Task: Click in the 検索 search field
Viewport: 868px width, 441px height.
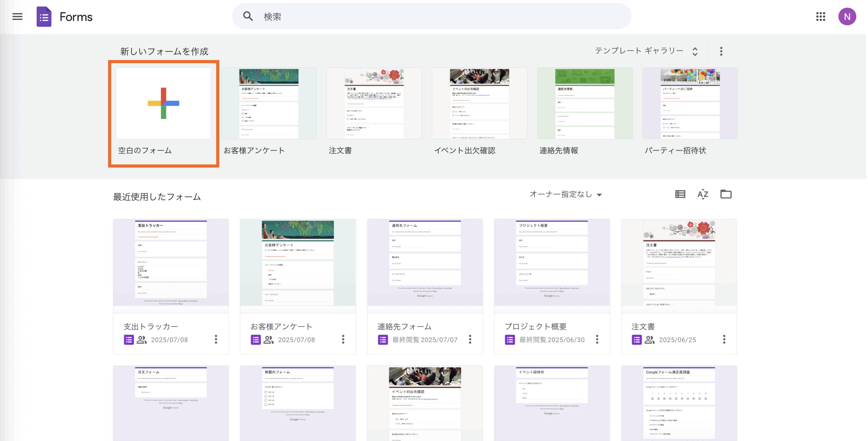Action: pyautogui.click(x=431, y=17)
